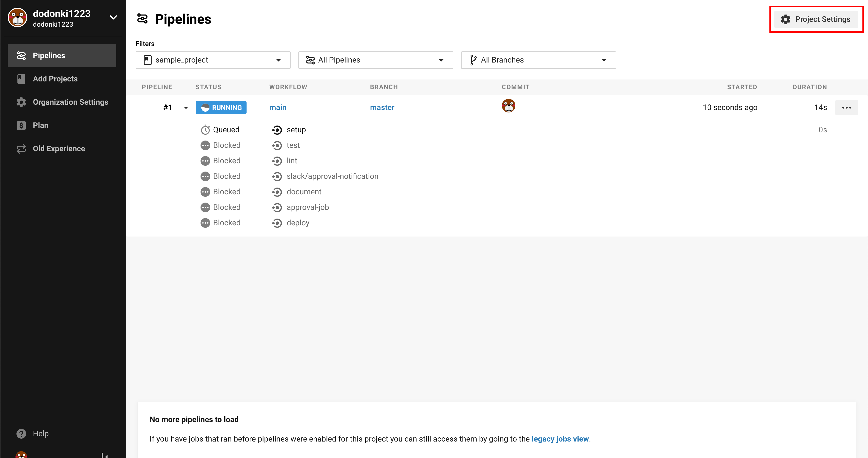Expand the dodonki1223 organization switcher
Viewport: 868px width, 458px height.
(x=113, y=17)
